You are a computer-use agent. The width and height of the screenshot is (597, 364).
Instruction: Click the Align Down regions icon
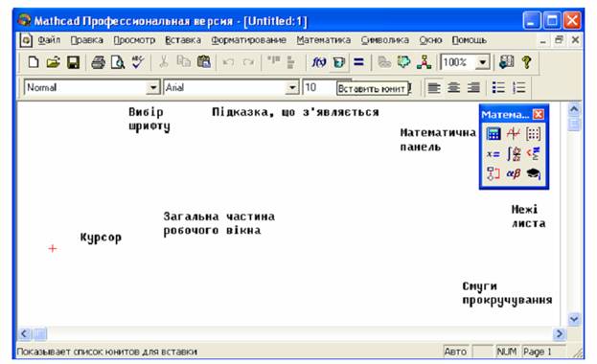click(x=290, y=62)
